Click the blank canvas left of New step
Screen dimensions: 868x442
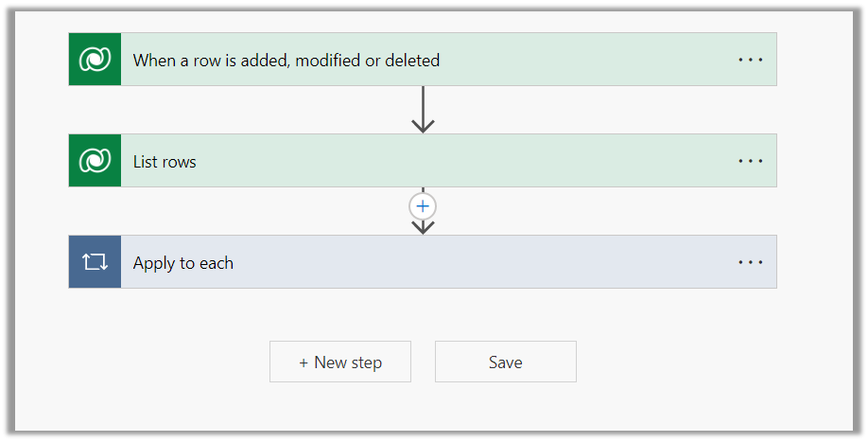pos(161,362)
